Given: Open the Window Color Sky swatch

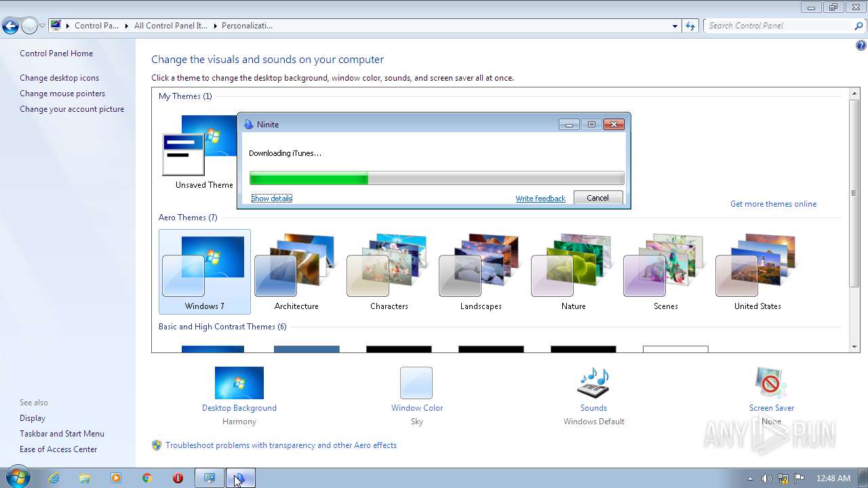Looking at the screenshot, I should 416,383.
